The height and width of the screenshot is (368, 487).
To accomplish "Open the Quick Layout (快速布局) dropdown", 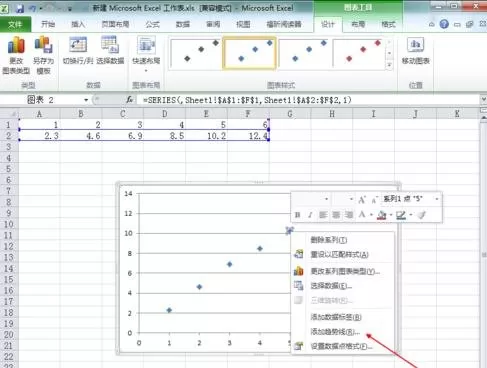I will tap(146, 71).
